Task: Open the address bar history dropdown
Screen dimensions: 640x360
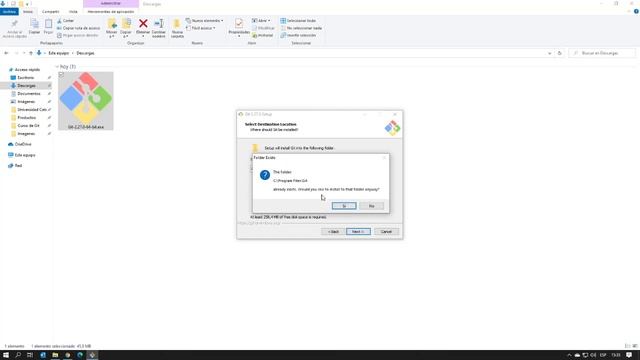Action: click(x=549, y=53)
